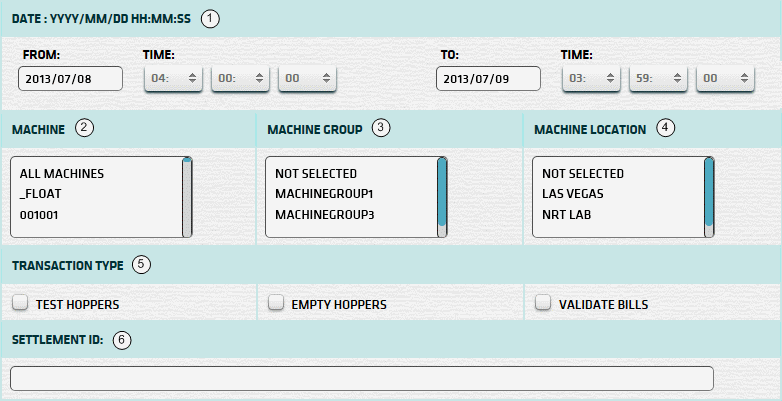Tick the Empty Hoppers checkbox
Viewport: 782px width, 401px height.
pyautogui.click(x=275, y=302)
